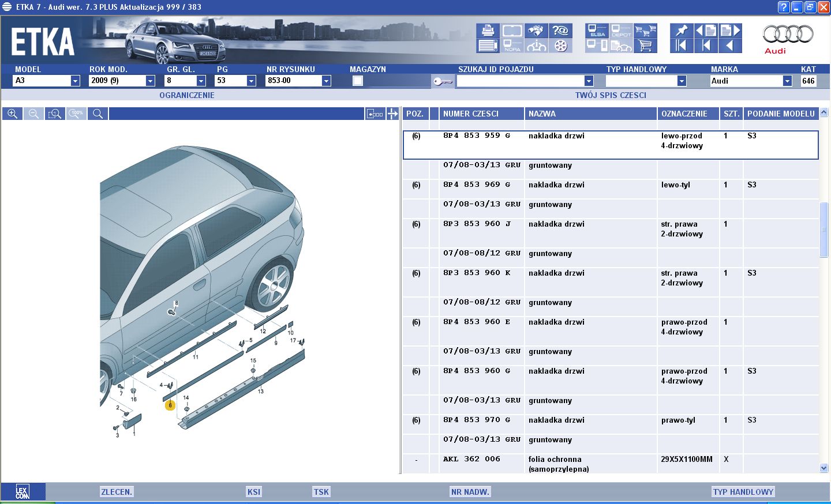The width and height of the screenshot is (831, 504).
Task: Open the vehicle info icon
Action: click(x=536, y=46)
